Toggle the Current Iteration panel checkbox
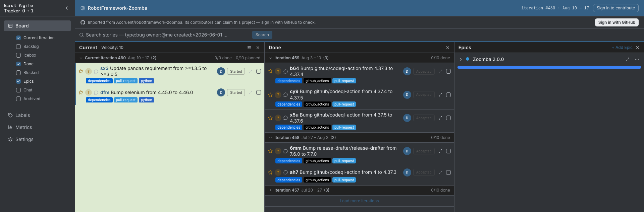644x212 pixels. (x=18, y=38)
